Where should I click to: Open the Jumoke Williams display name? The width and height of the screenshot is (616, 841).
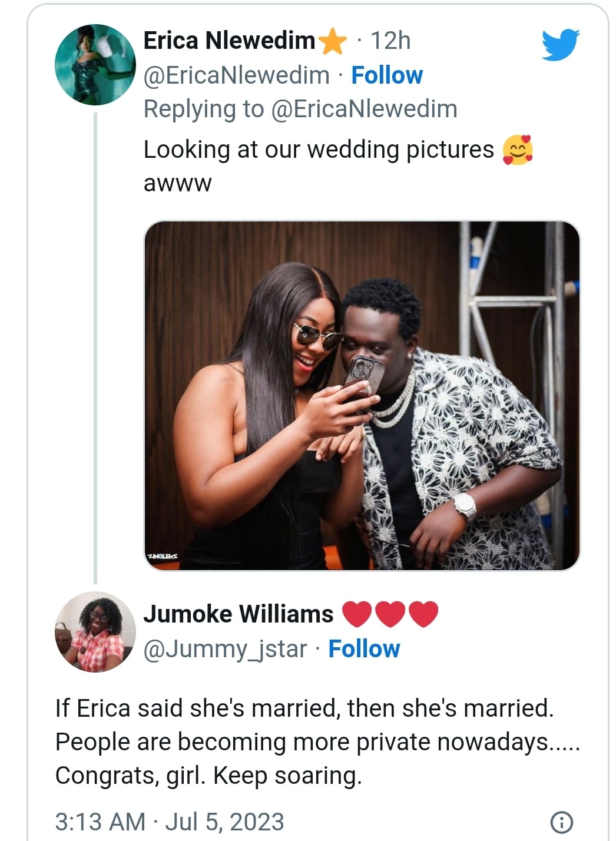pos(239,614)
